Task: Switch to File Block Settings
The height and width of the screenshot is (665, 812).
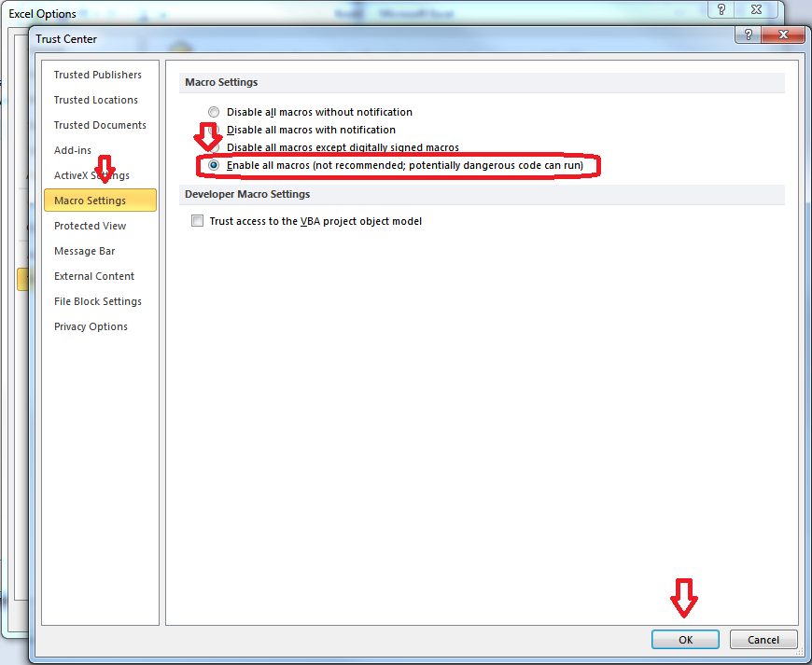Action: point(98,301)
